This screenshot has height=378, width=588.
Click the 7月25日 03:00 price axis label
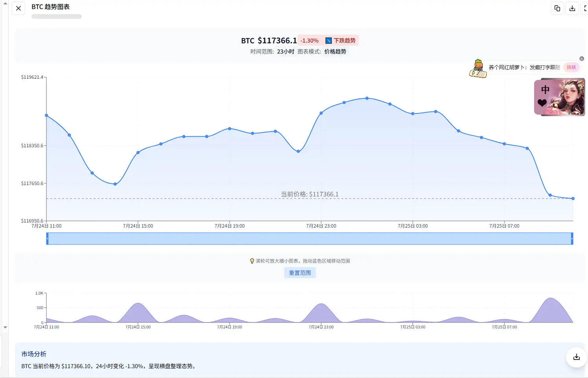click(x=413, y=226)
